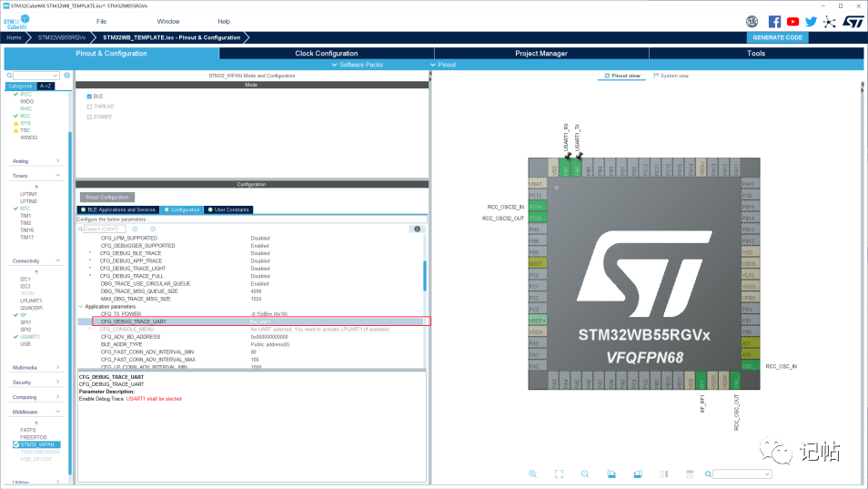Switch to Project Manager tab
Viewport: 868px width, 489px height.
[541, 53]
